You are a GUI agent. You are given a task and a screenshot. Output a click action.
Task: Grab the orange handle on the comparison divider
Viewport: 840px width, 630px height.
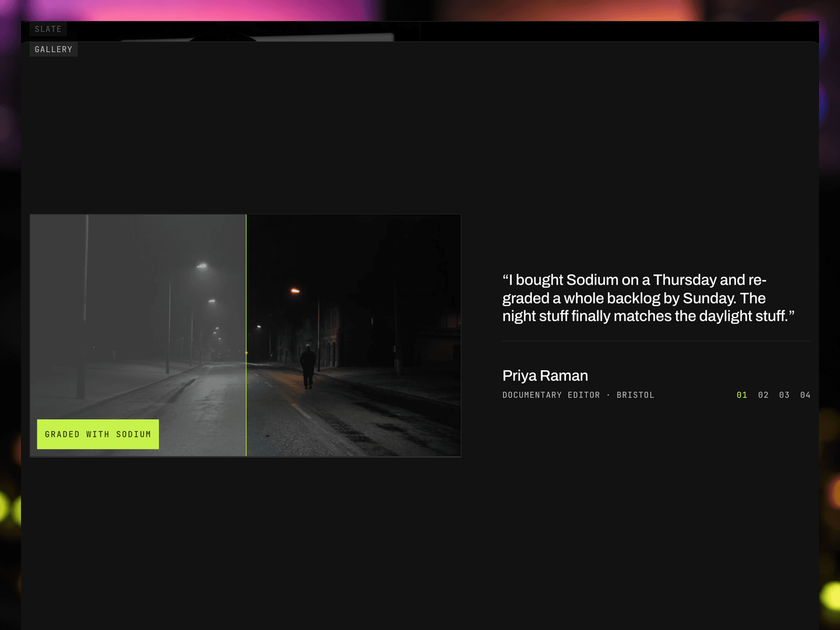tap(246, 353)
